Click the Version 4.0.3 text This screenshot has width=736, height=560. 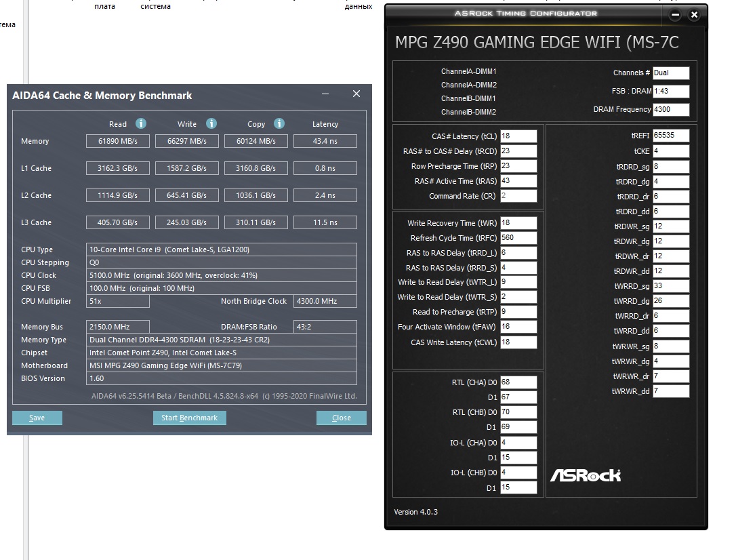416,512
